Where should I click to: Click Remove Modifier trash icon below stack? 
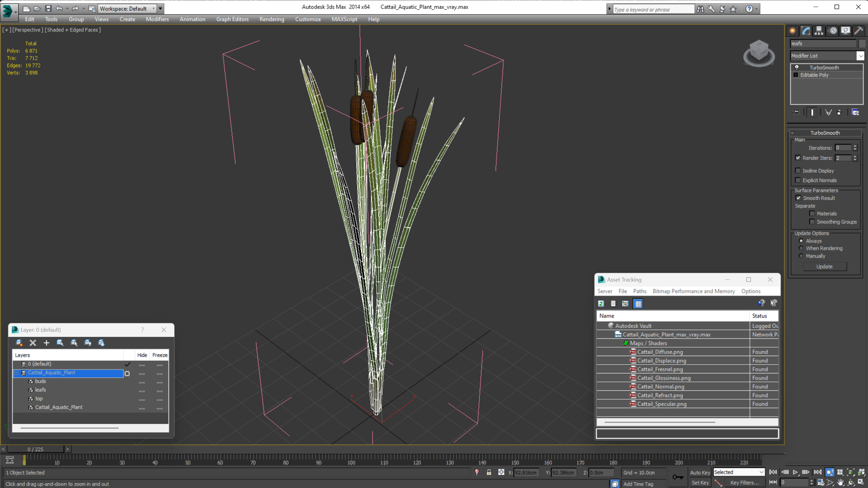(839, 112)
